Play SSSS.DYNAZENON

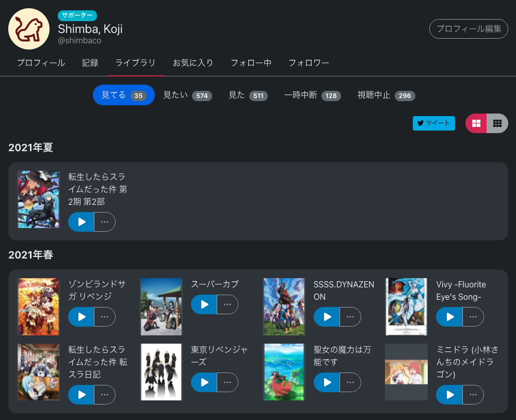click(326, 317)
